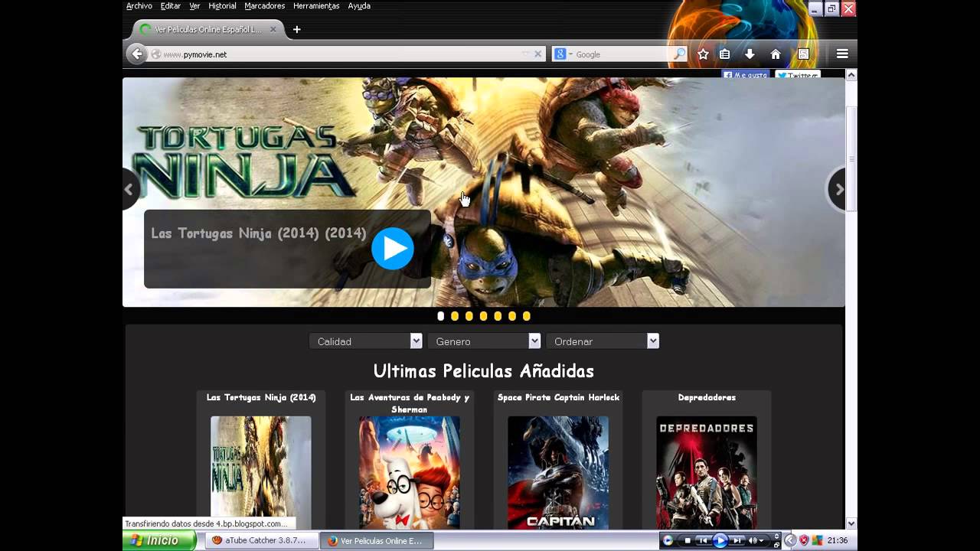Click the Twitter share button
Viewport: 980px width, 551px height.
point(798,74)
